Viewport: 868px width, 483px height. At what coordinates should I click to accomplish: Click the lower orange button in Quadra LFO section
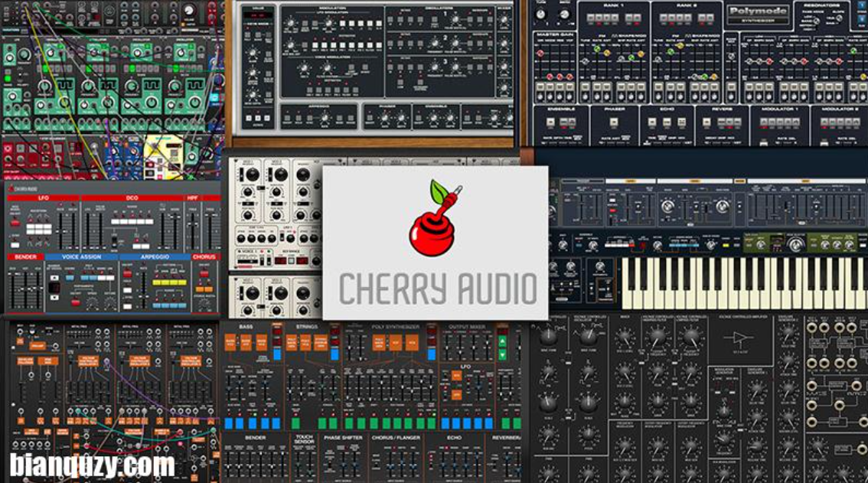pos(457,395)
